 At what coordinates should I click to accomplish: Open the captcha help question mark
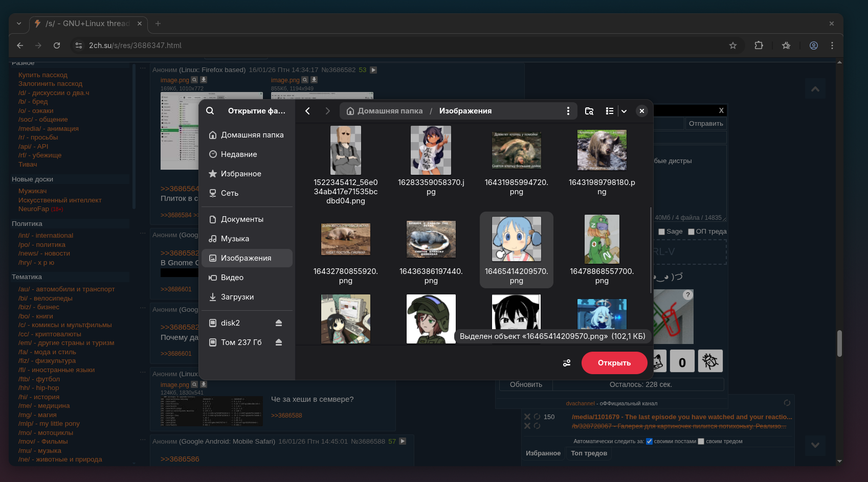(x=688, y=295)
